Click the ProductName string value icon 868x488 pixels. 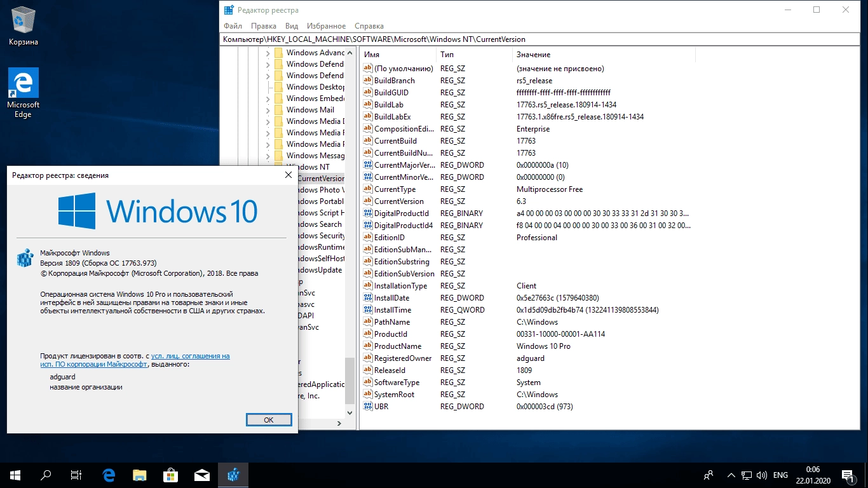click(367, 346)
